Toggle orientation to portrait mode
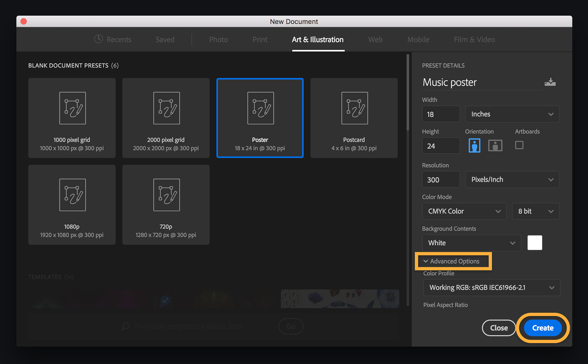Screen dimensions: 588x364 coord(474,145)
